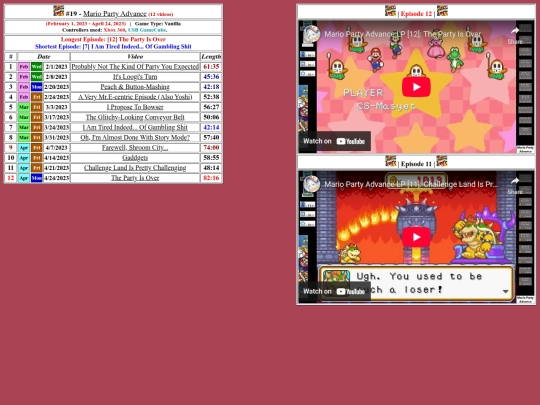Open Episode 11 video title Challenge Land
The height and width of the screenshot is (405, 540).
tap(411, 184)
